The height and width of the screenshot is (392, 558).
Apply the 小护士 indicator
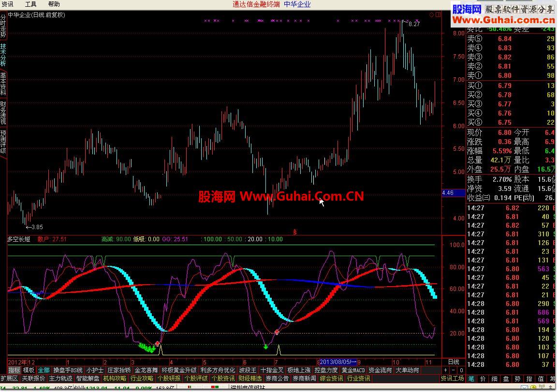point(95,370)
